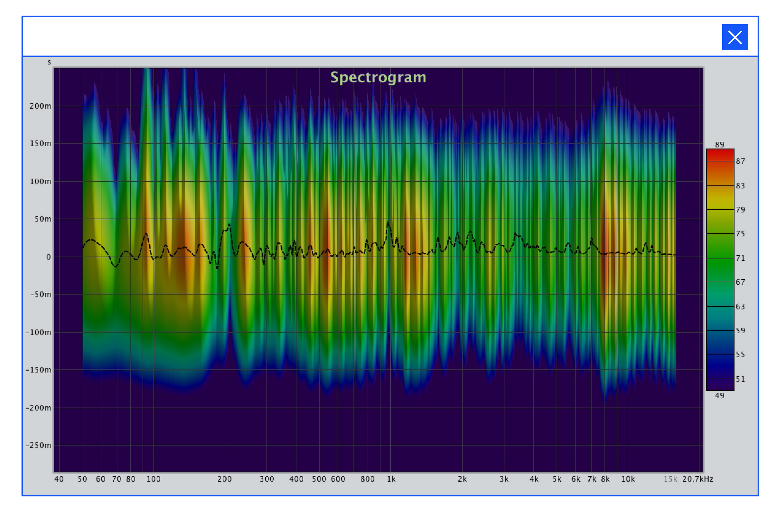Click the dashed curve peak near 200 Hz

point(229,225)
